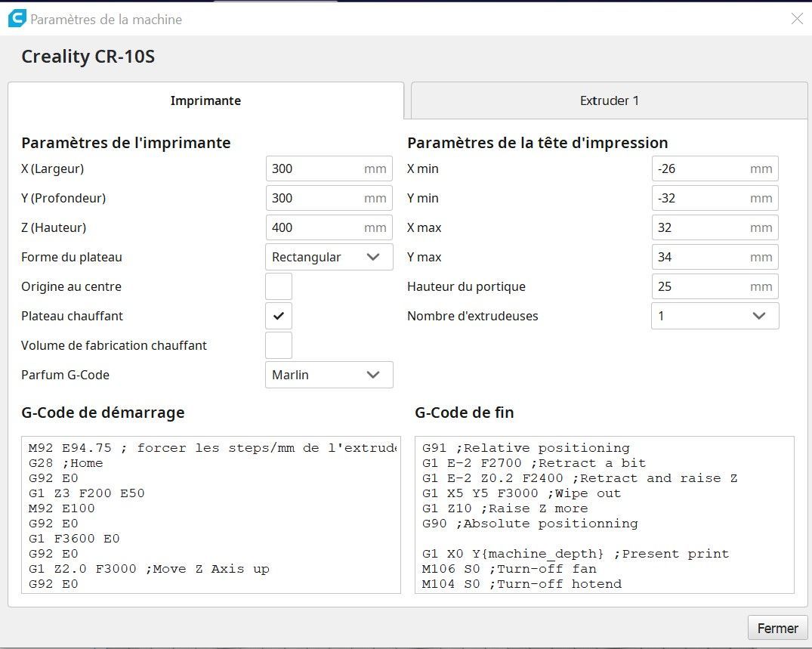Enable the Origine au centre checkbox

279,286
